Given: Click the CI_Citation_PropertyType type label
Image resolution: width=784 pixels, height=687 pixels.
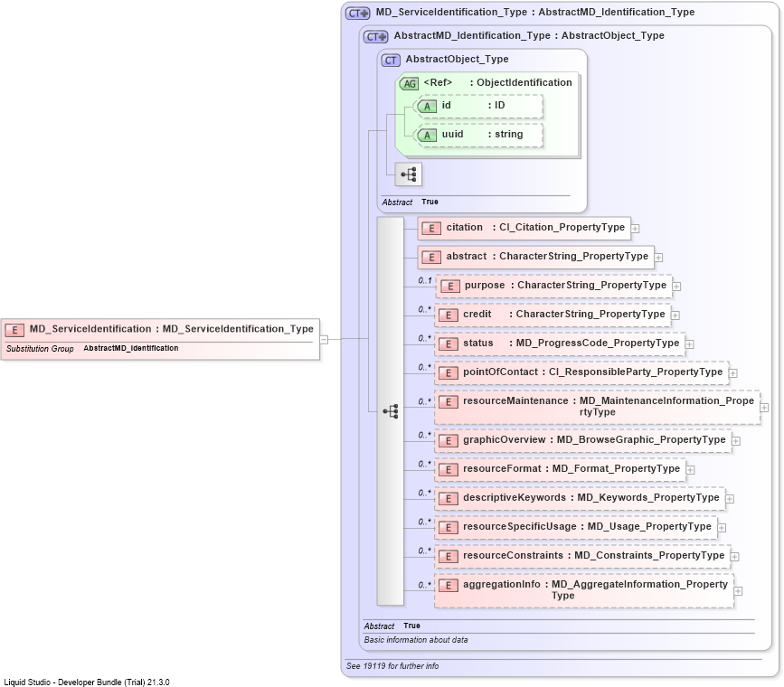Looking at the screenshot, I should (562, 227).
